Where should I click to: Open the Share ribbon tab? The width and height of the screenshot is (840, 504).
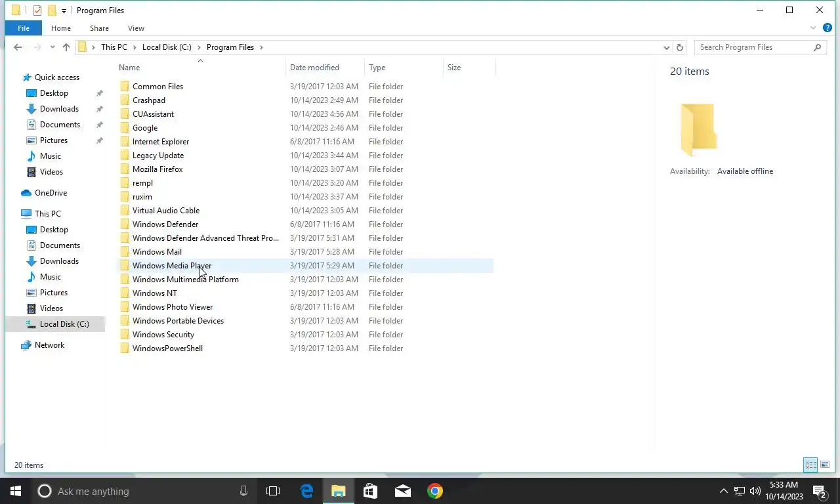tap(99, 28)
